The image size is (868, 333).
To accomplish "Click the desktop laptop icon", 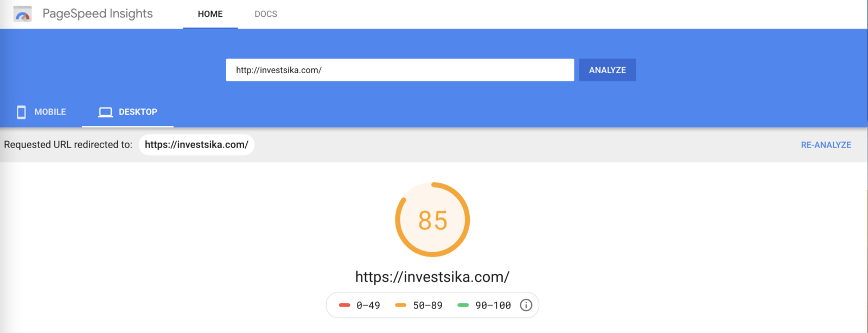I will click(105, 112).
